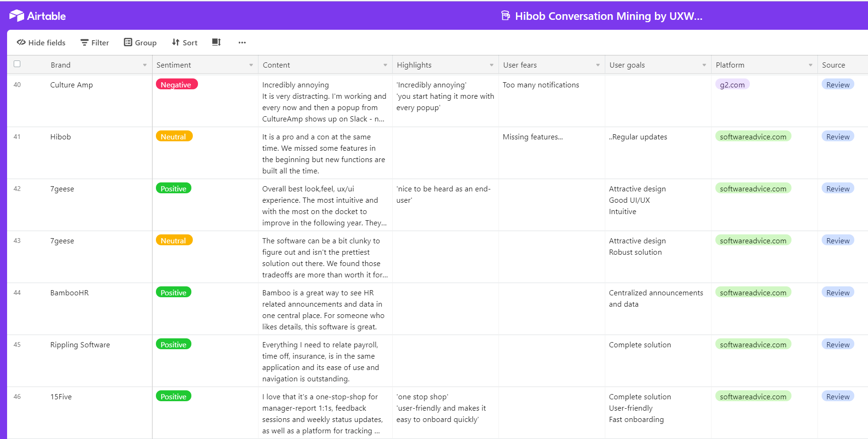Click the Review tag in Rippling Software row
The width and height of the screenshot is (868, 439).
tap(838, 344)
